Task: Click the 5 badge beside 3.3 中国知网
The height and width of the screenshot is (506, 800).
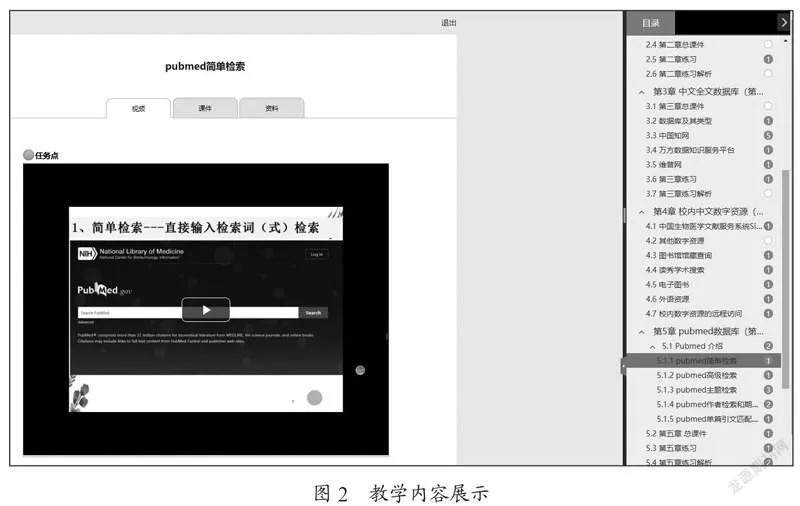Action: click(x=768, y=135)
